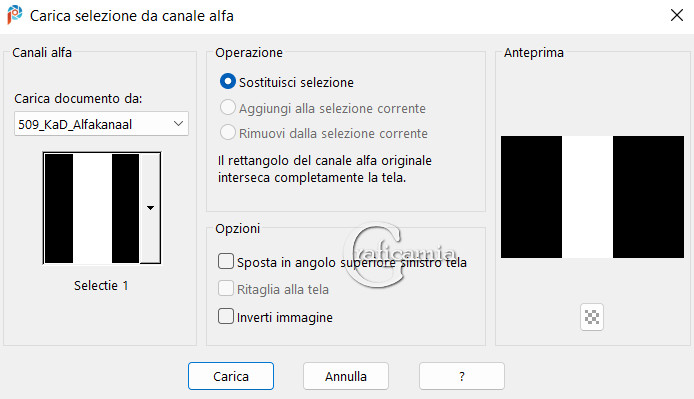This screenshot has width=694, height=399.
Task: Click the Carica documento da label
Action: 78,98
